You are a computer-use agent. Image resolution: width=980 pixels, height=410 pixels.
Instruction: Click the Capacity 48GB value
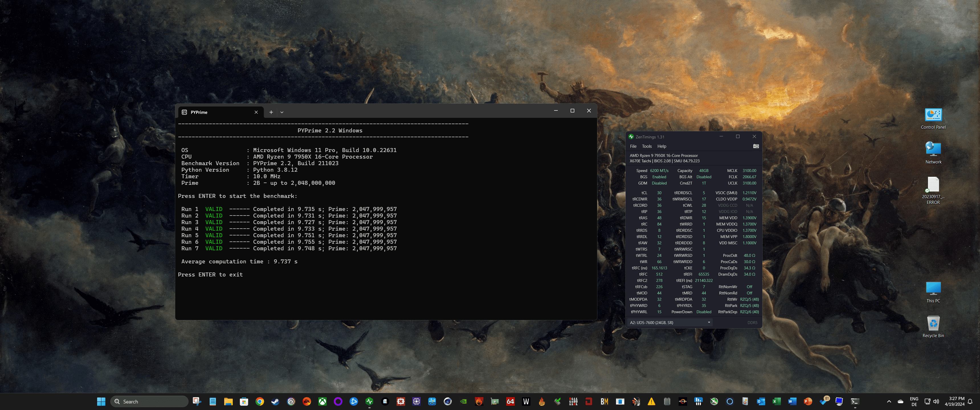(x=703, y=170)
